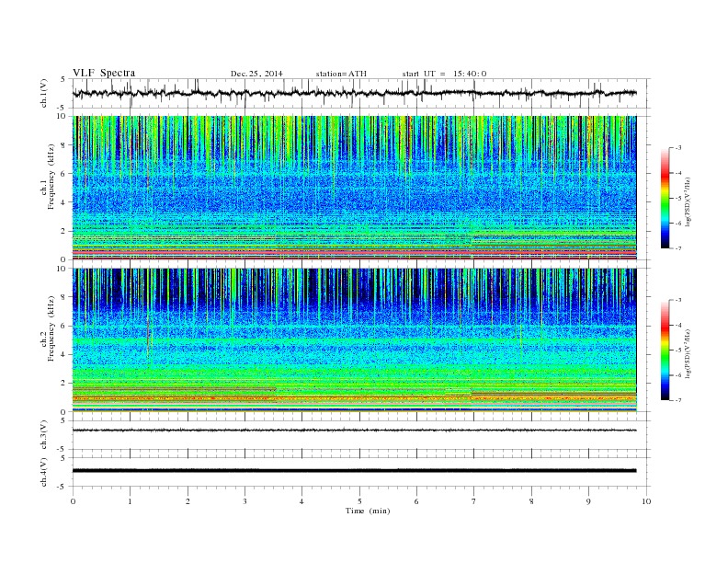Click the "Time (min)" axis title
Viewport: 728px width, 563px height.
coord(368,511)
